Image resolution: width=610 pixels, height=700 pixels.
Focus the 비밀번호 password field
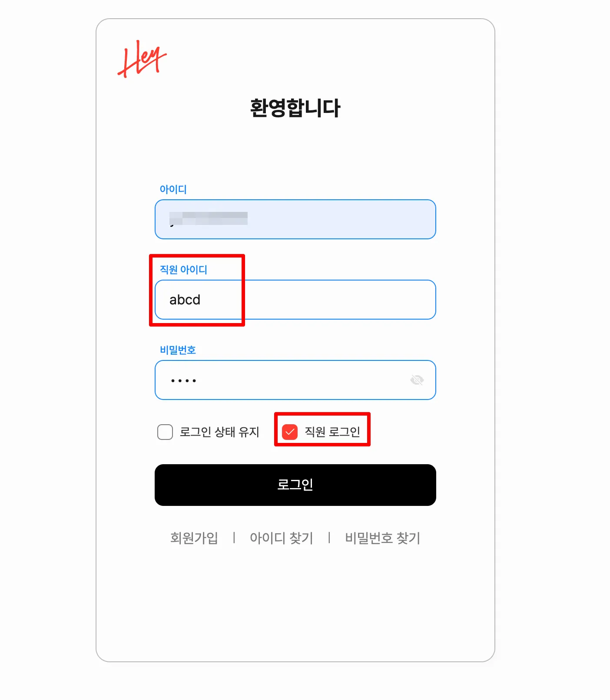tap(295, 380)
